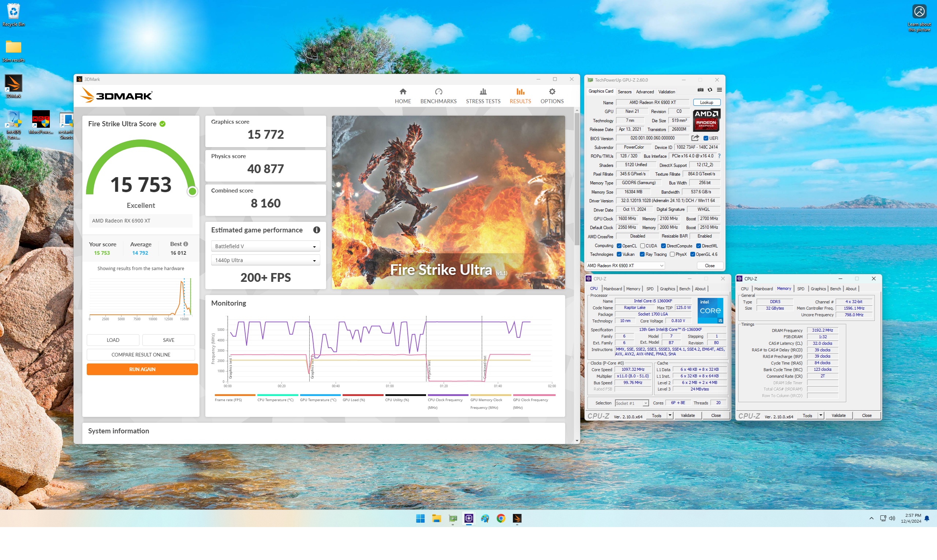Toggle the Ray Tracing checkbox in GPU-Z
Screen dimensions: 937x560
pos(642,254)
